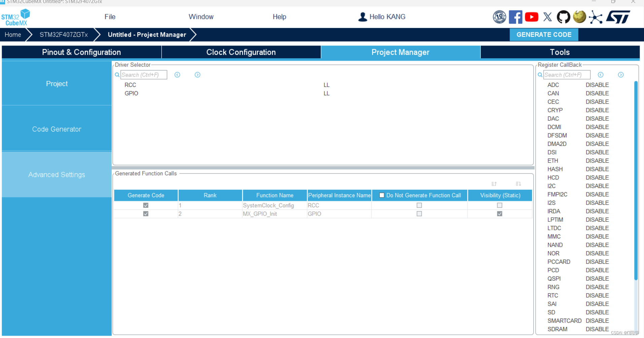644x338 pixels.
Task: Toggle Visibility (Static) for SystemClock_Config
Action: click(x=500, y=205)
